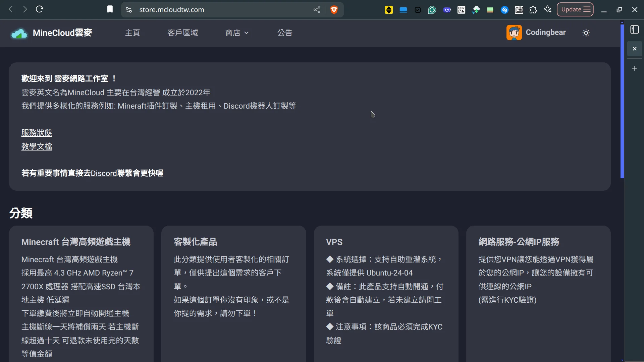Open the Shazam extension icon
Screen dimensions: 644x362
point(504,10)
